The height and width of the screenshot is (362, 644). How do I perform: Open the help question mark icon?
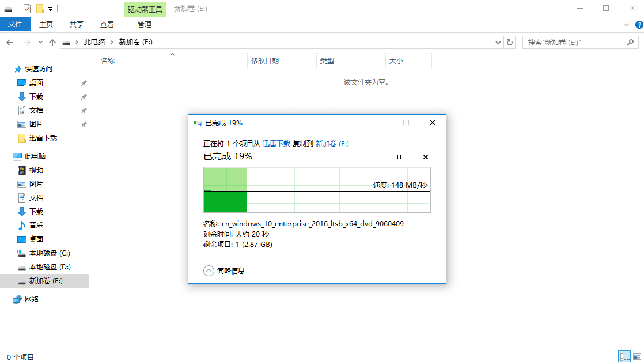pos(637,25)
